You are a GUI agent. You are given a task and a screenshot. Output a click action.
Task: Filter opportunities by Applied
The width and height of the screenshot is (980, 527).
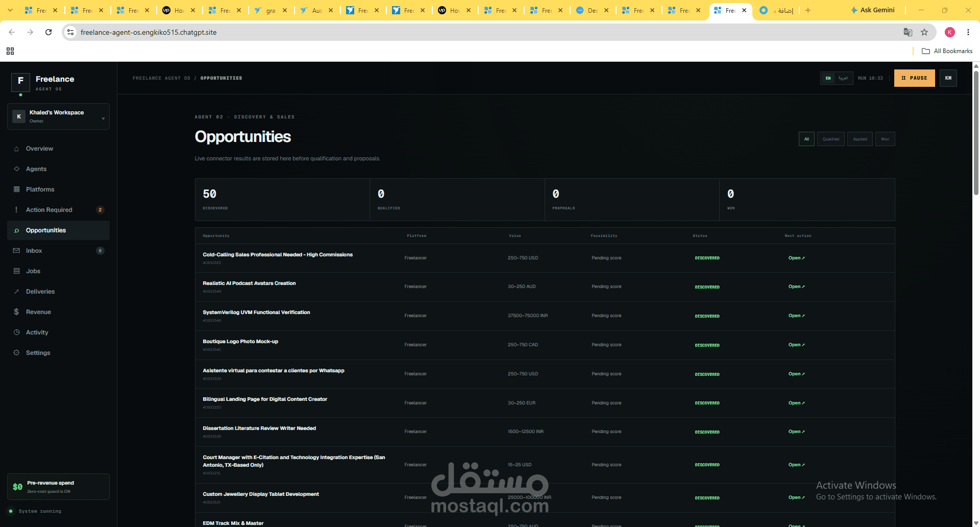click(x=860, y=139)
